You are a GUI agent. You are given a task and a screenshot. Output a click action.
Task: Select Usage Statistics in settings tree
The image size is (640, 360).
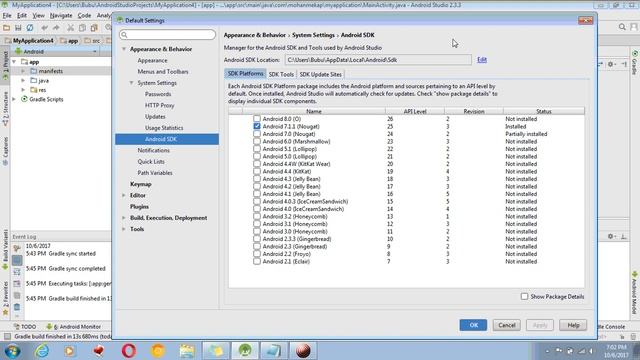[x=164, y=128]
